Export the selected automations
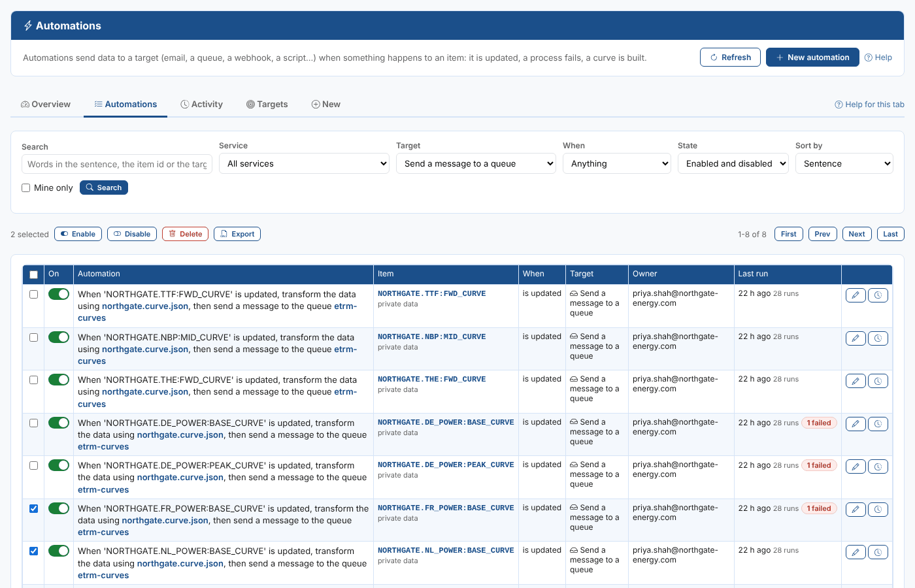The height and width of the screenshot is (588, 915). pyautogui.click(x=237, y=234)
